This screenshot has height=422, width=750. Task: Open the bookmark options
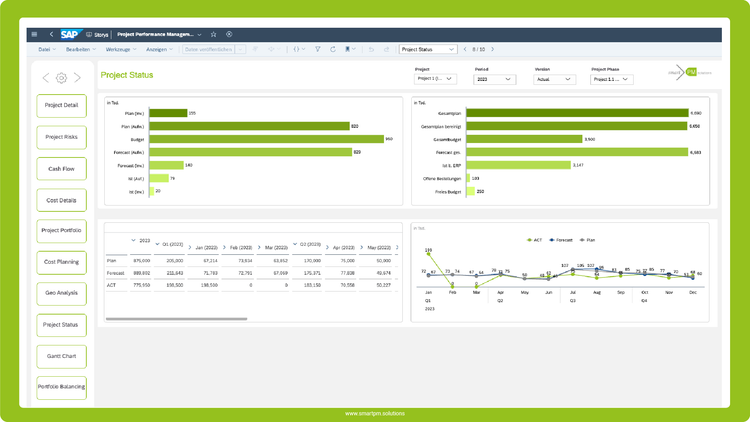pos(350,49)
